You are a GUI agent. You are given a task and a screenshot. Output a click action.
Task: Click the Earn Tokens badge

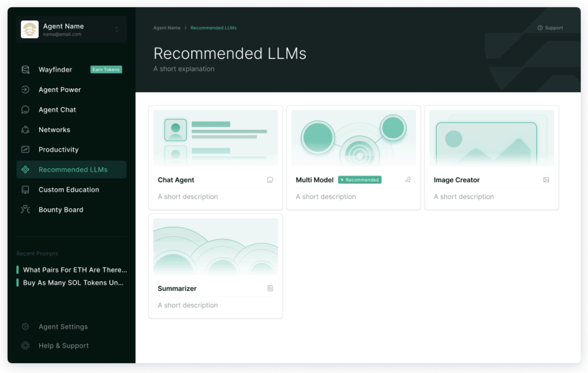(x=106, y=70)
